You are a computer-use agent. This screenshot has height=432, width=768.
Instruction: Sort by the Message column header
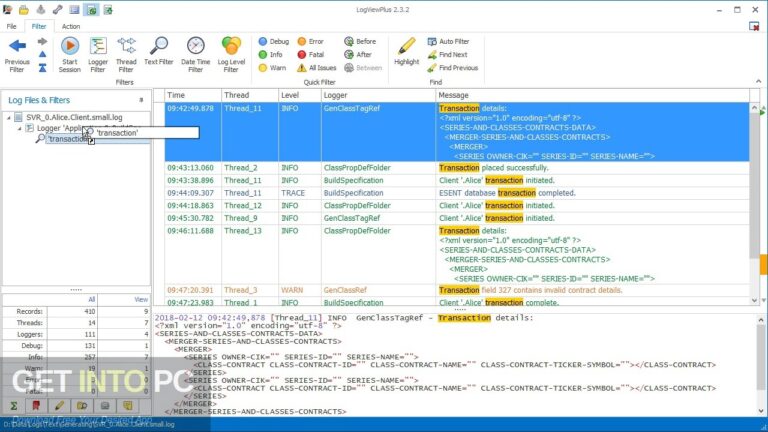592,95
